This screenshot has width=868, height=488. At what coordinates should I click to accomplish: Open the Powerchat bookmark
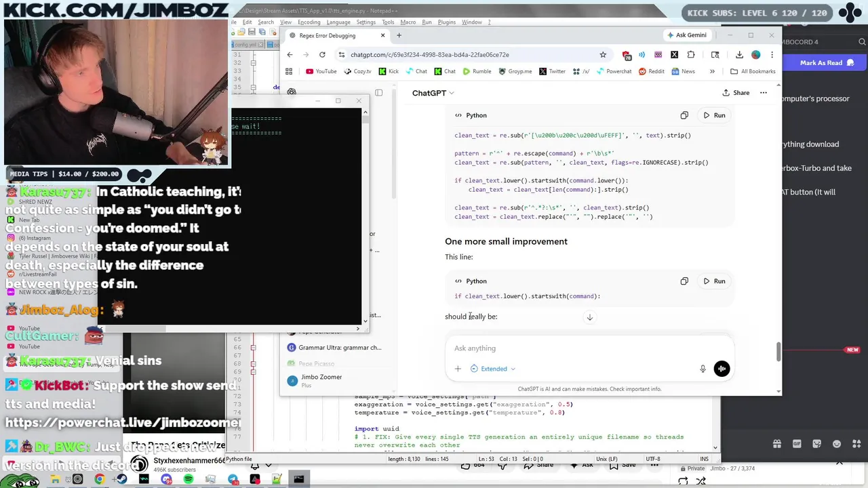pyautogui.click(x=613, y=71)
